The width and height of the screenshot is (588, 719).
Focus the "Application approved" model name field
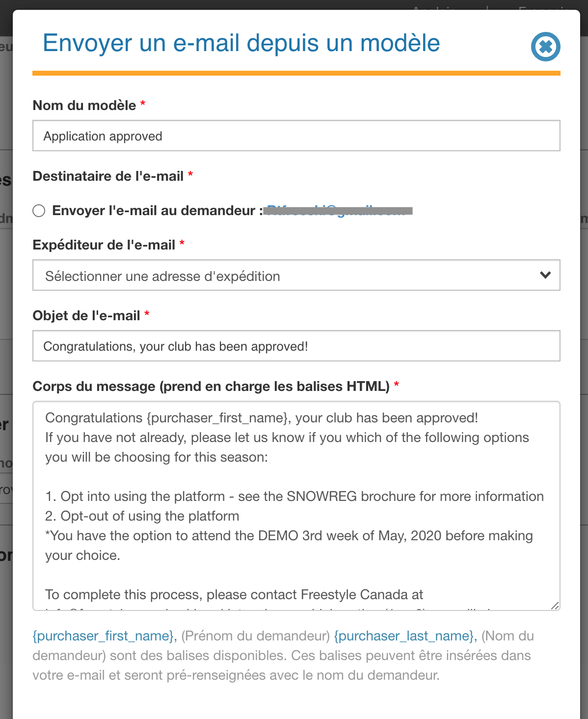pyautogui.click(x=296, y=136)
